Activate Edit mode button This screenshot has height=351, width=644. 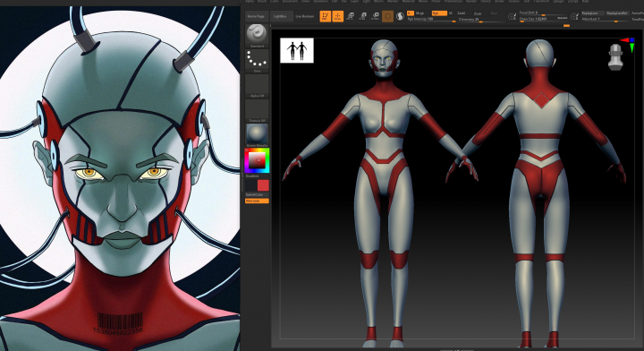coord(325,16)
